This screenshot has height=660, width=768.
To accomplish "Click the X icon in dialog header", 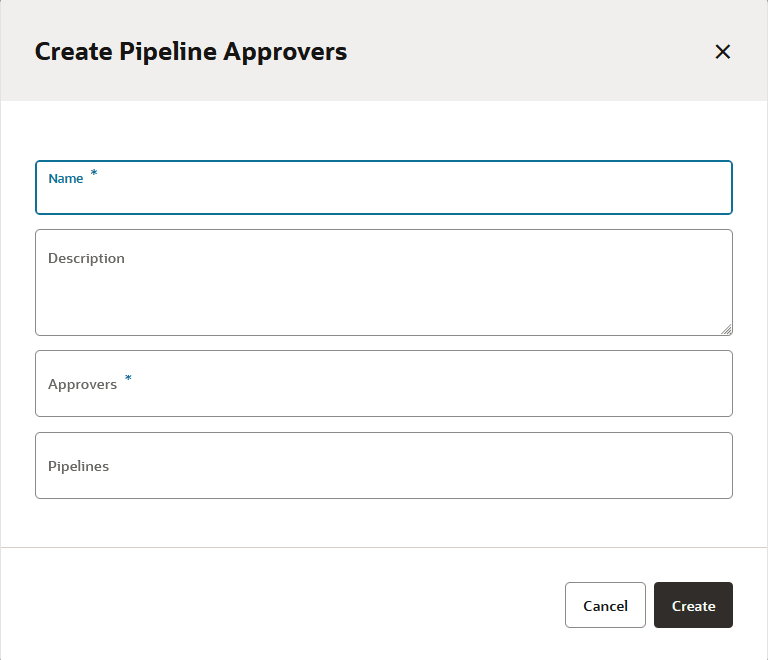I will (723, 52).
